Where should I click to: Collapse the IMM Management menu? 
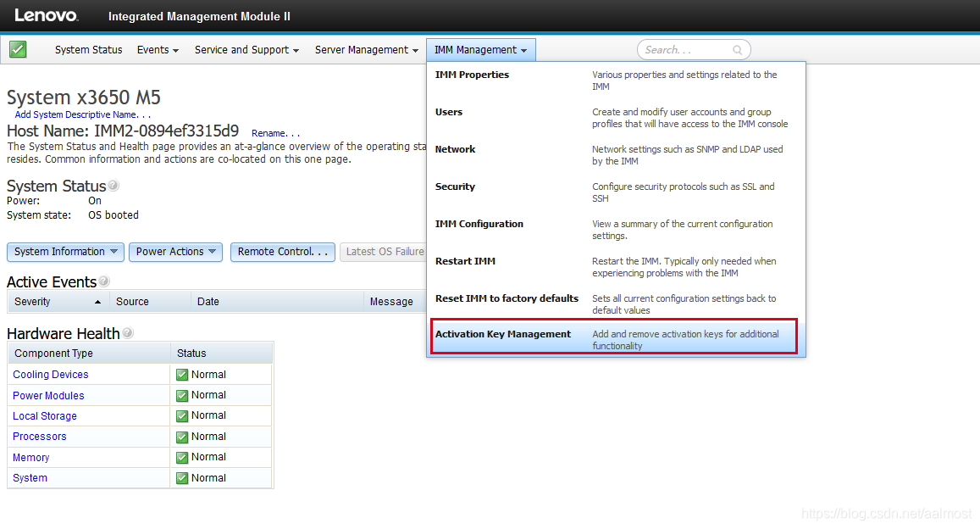point(480,50)
